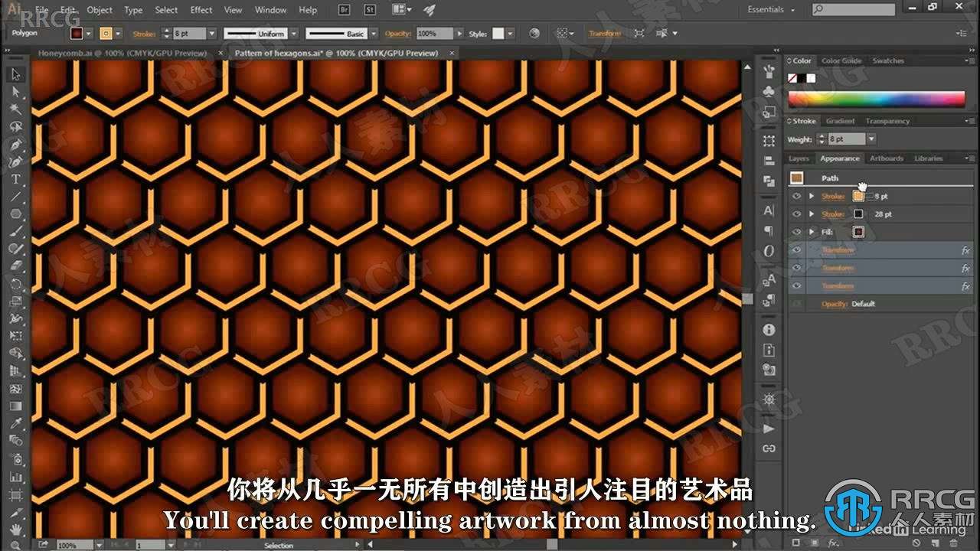Image resolution: width=980 pixels, height=551 pixels.
Task: Select the Type tool
Action: coord(16,180)
